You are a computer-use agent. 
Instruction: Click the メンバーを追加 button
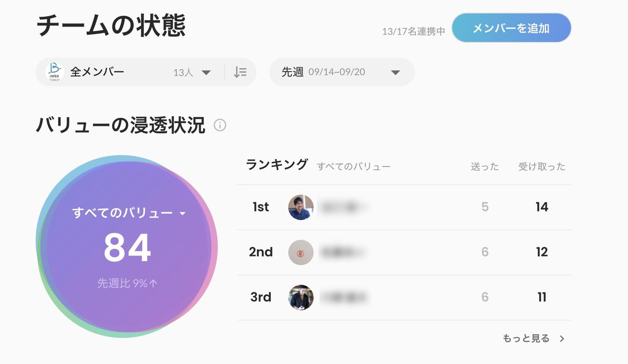(x=511, y=28)
